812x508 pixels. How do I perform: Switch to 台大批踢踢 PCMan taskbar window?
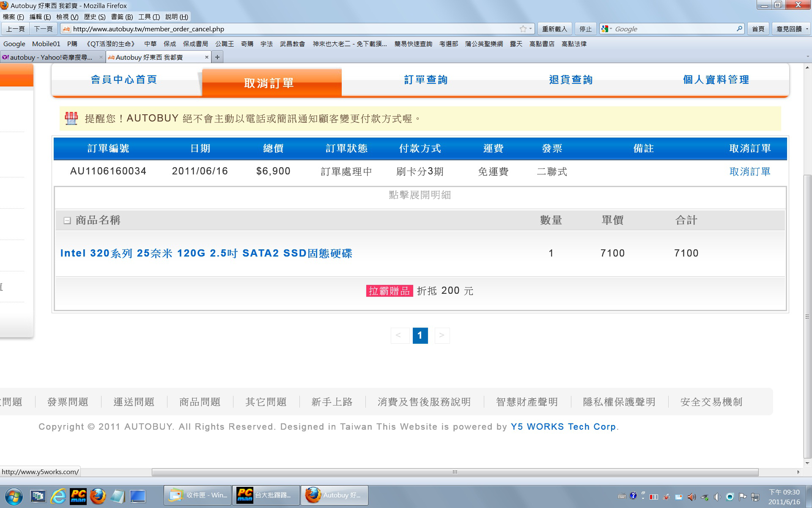(x=266, y=495)
